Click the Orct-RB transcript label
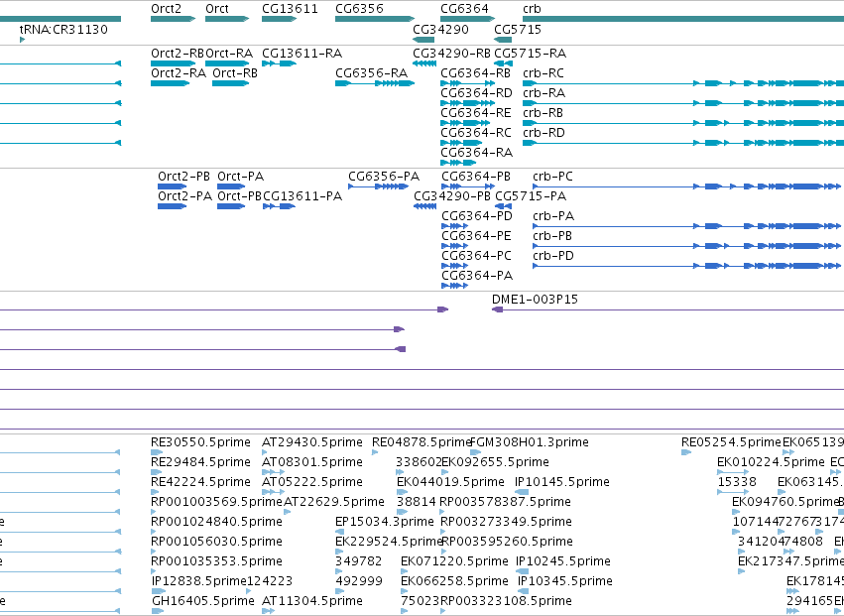This screenshot has height=616, width=844. tap(235, 73)
